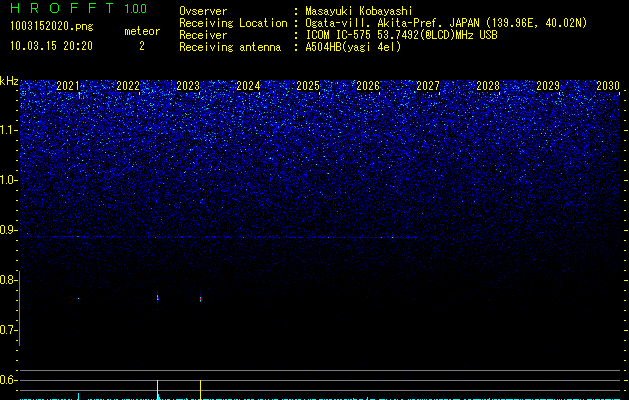Click the 1.0 kHz axis label
The image size is (629, 400).
(x=9, y=180)
